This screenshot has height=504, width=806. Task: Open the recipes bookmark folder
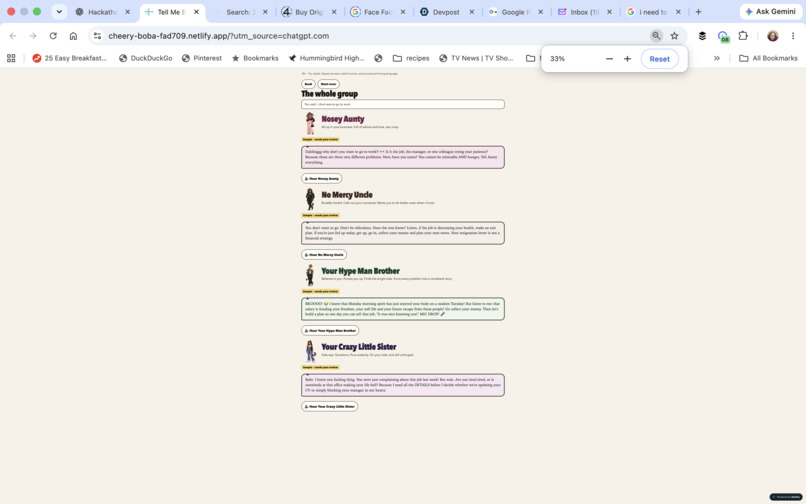411,58
